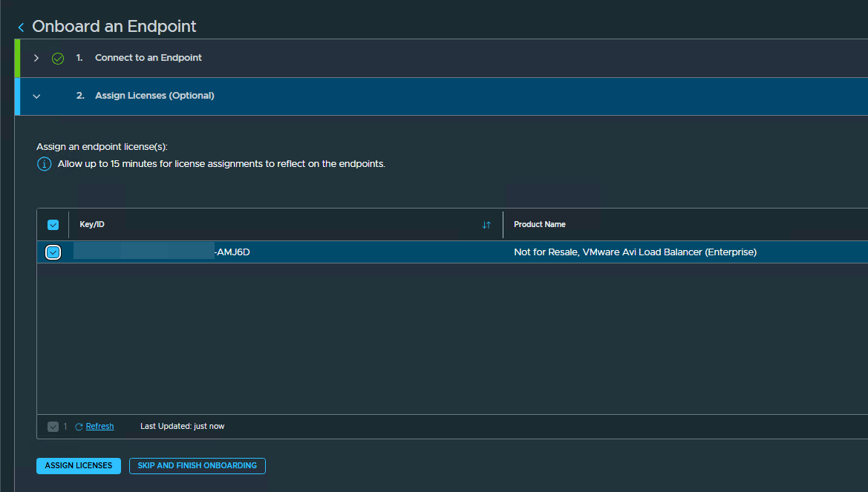Toggle the select-all checkbox in the table header

point(53,225)
